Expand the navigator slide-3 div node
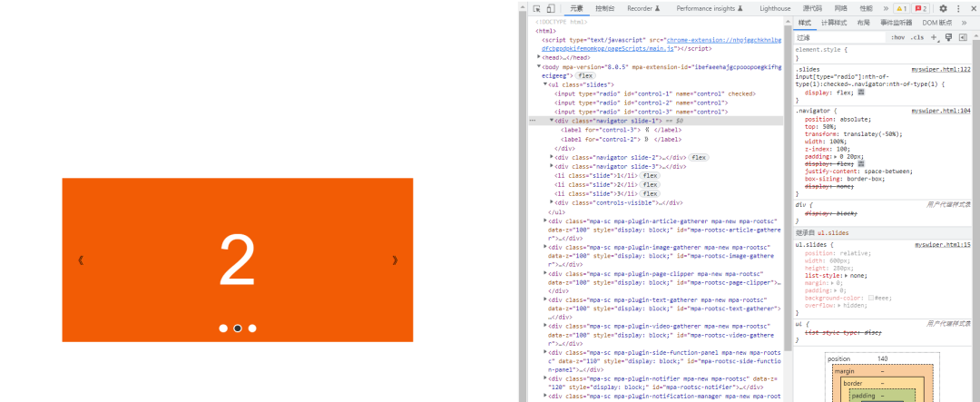The image size is (980, 402). tap(552, 166)
